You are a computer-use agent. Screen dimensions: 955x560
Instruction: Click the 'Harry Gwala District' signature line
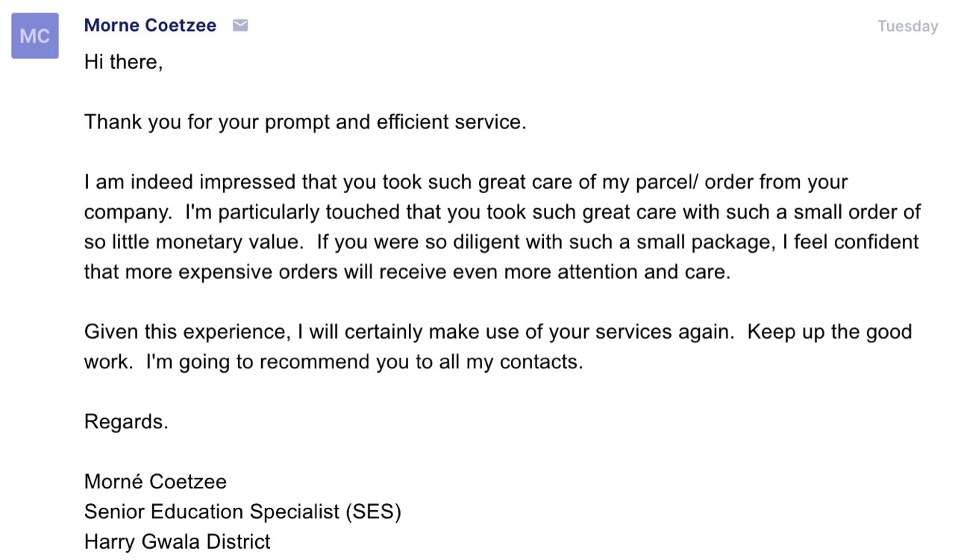[x=178, y=541]
